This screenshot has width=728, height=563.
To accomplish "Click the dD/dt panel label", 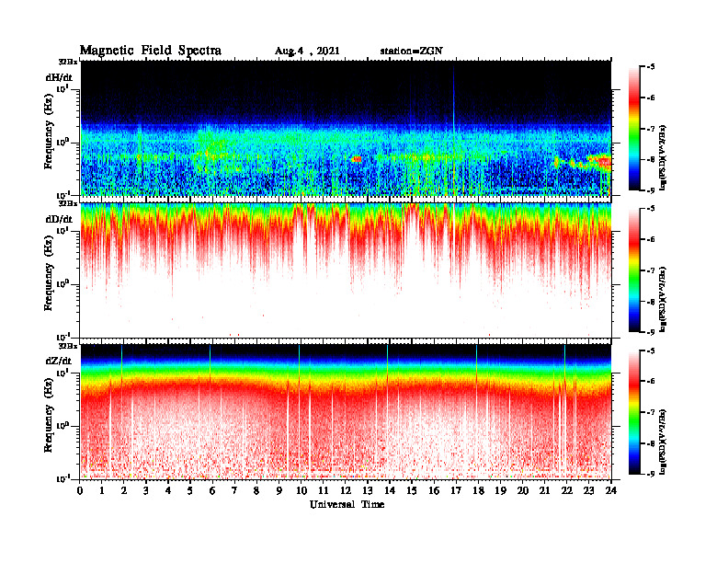I will (59, 219).
